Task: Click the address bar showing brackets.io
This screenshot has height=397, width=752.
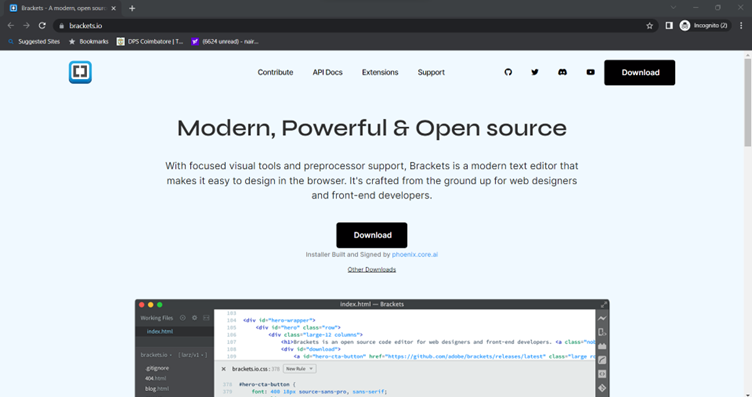Action: pos(355,26)
